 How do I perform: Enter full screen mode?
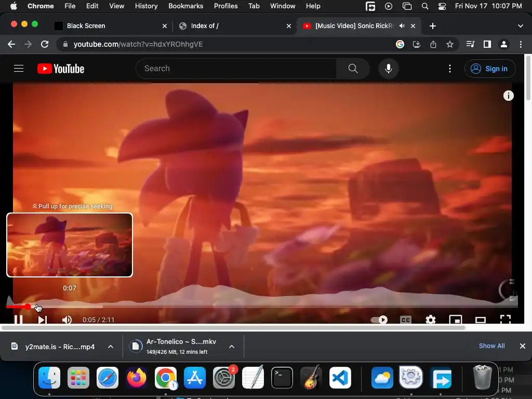click(506, 320)
